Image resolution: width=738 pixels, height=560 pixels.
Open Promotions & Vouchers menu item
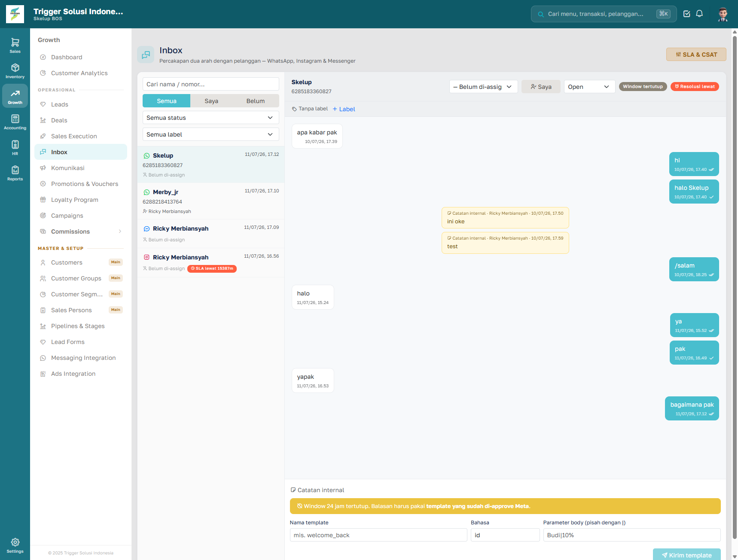(x=81, y=184)
